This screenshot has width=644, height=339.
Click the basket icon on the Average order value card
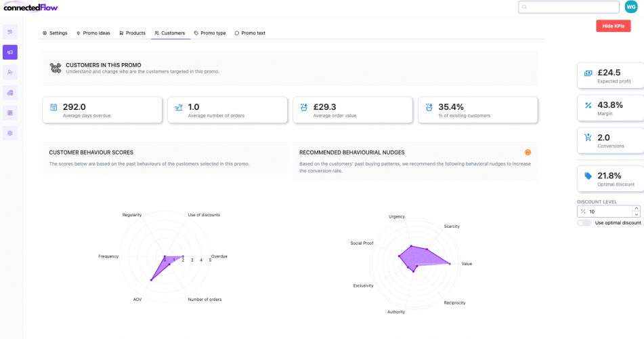tap(304, 107)
